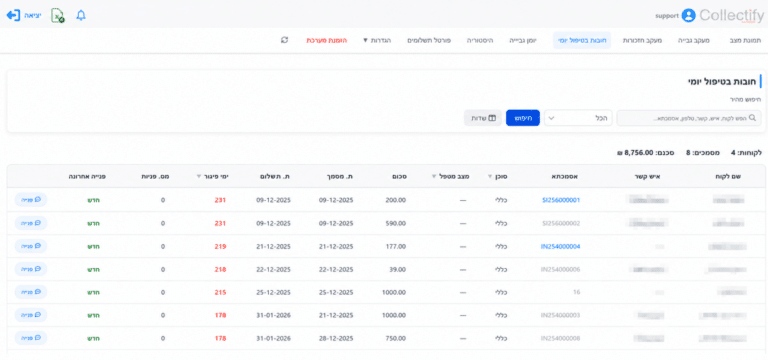
Task: Open document SI256000002
Action: [561, 223]
